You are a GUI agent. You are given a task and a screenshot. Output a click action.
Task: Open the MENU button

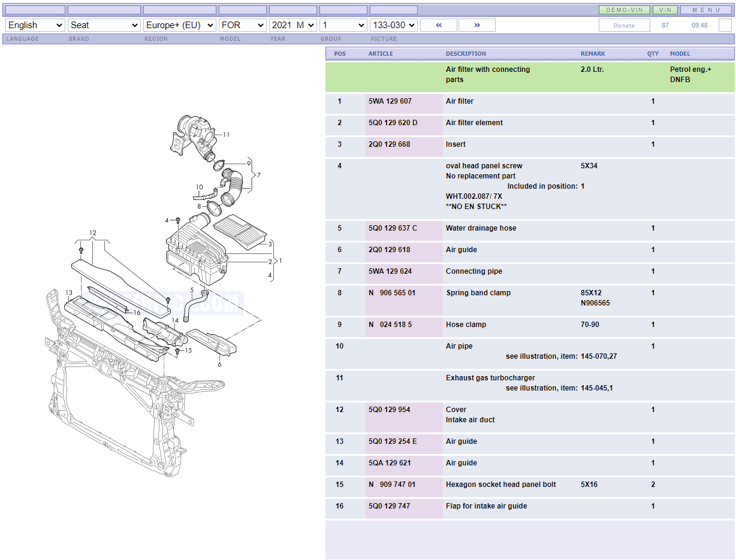706,10
